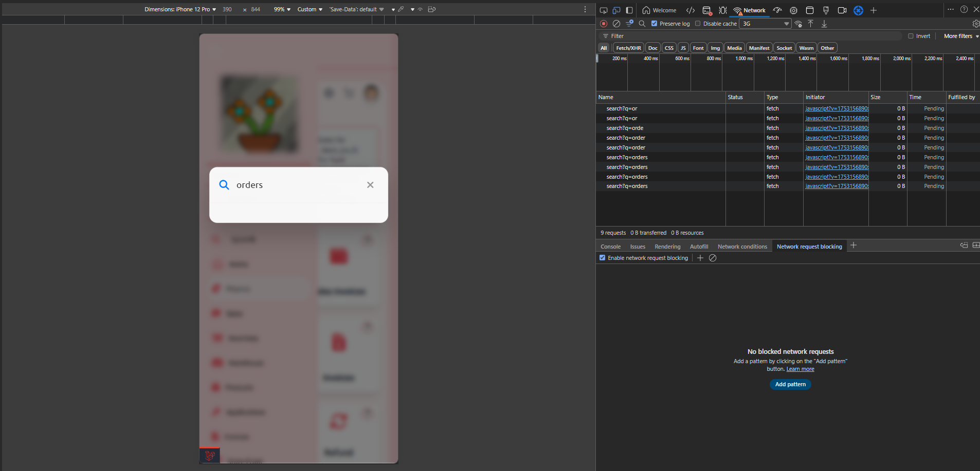This screenshot has width=980, height=471.
Task: Filter requests by Fetch/XHR type
Action: (628, 48)
